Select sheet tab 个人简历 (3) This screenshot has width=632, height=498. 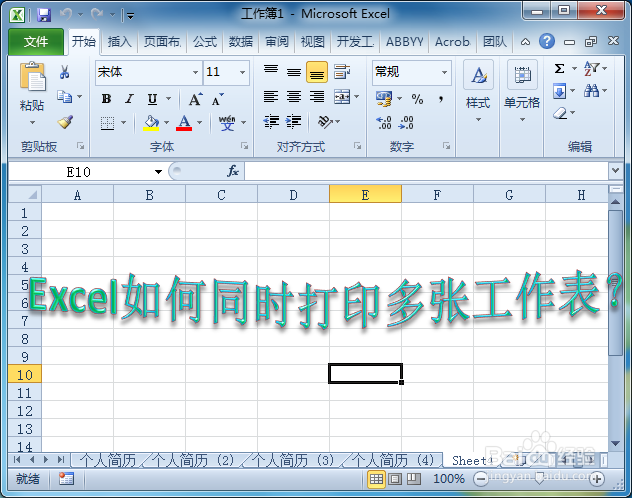pyautogui.click(x=293, y=460)
